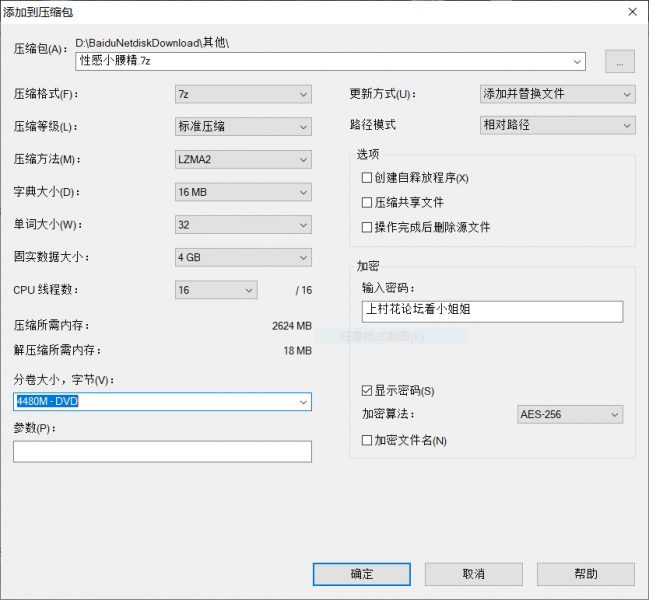Select the encryption method dropdown AES-256

pos(568,414)
